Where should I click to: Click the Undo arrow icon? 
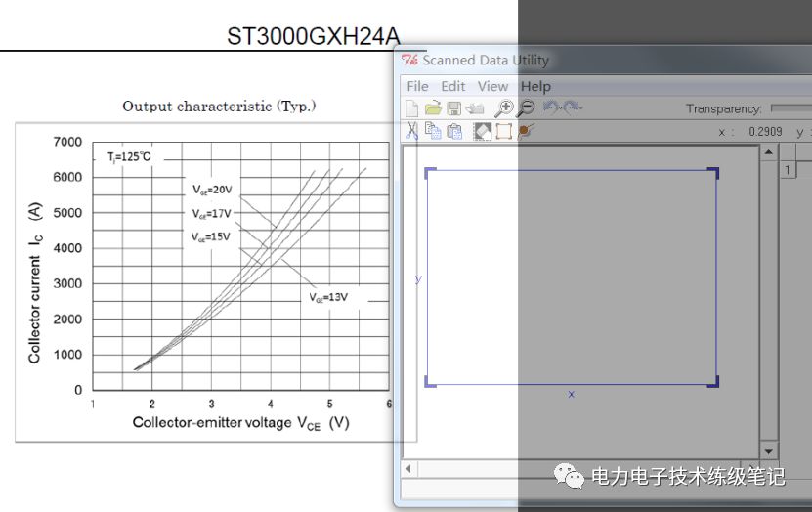tap(551, 107)
